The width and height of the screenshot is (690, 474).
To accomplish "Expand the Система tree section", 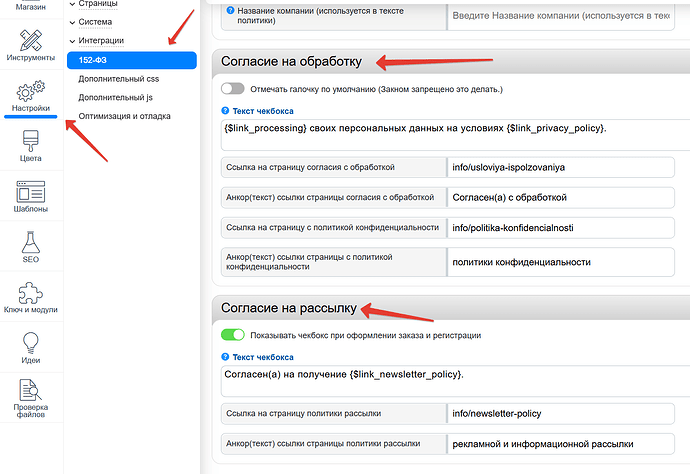I will point(71,21).
